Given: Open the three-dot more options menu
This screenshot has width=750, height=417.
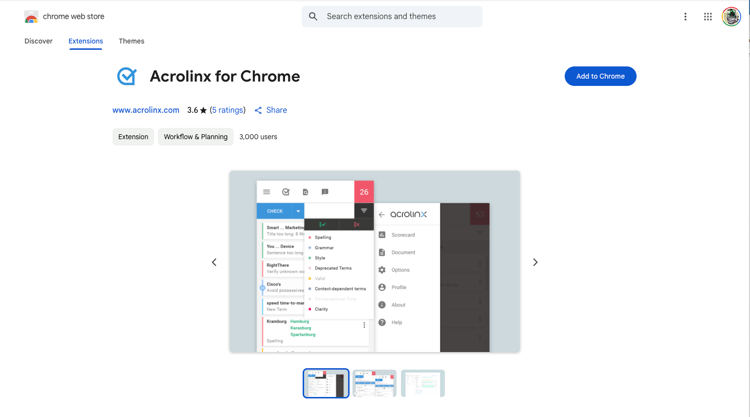Looking at the screenshot, I should 685,17.
